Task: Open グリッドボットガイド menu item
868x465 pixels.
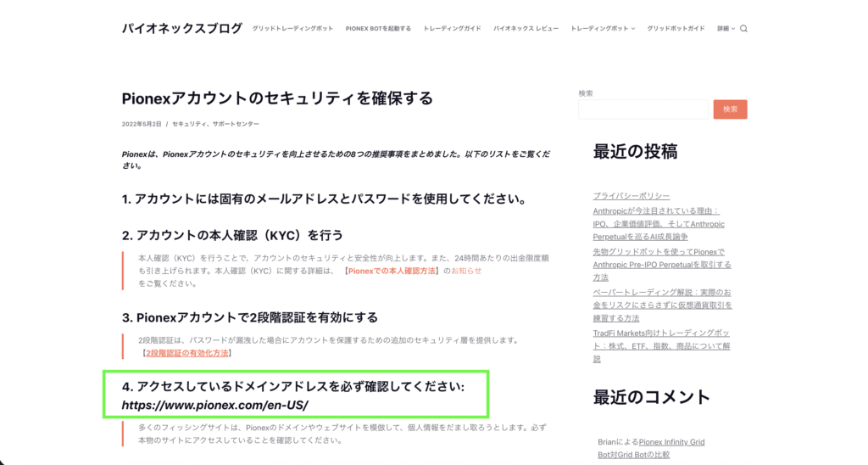Action: tap(676, 29)
